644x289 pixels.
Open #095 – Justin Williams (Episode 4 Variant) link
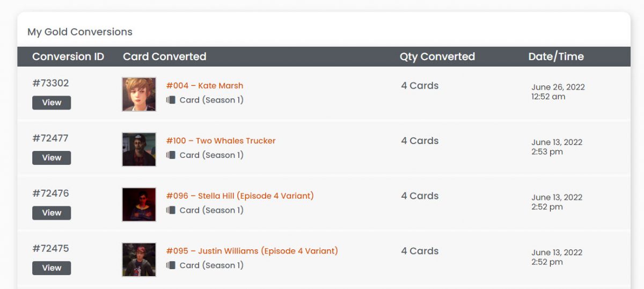252,251
